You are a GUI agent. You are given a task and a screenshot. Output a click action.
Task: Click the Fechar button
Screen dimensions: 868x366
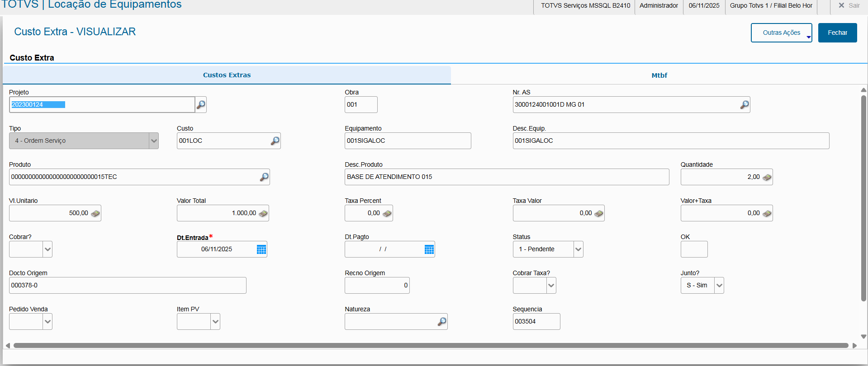point(837,33)
